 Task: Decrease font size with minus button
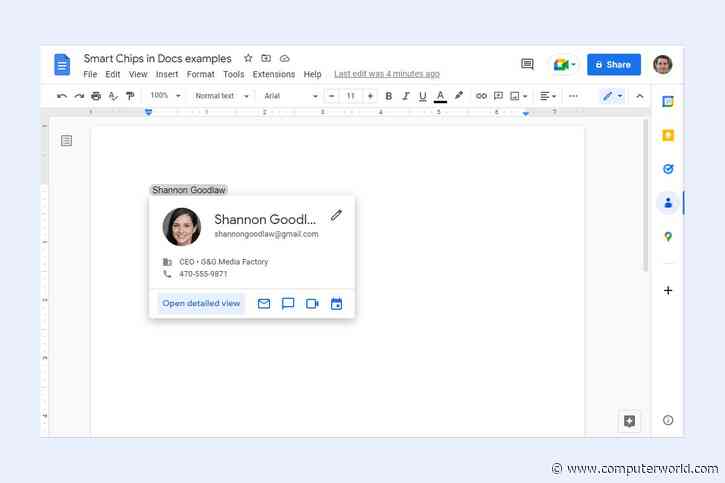coord(332,96)
